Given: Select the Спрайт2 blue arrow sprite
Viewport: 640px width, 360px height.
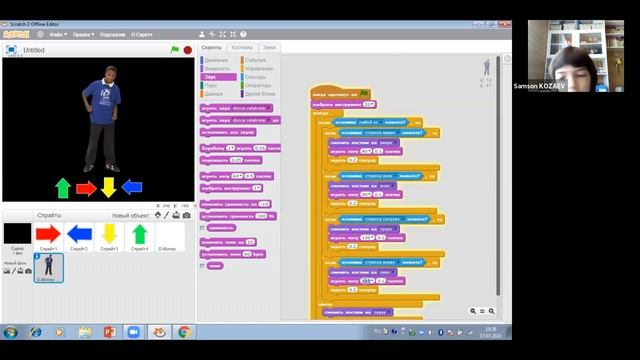Looking at the screenshot, I should (79, 236).
